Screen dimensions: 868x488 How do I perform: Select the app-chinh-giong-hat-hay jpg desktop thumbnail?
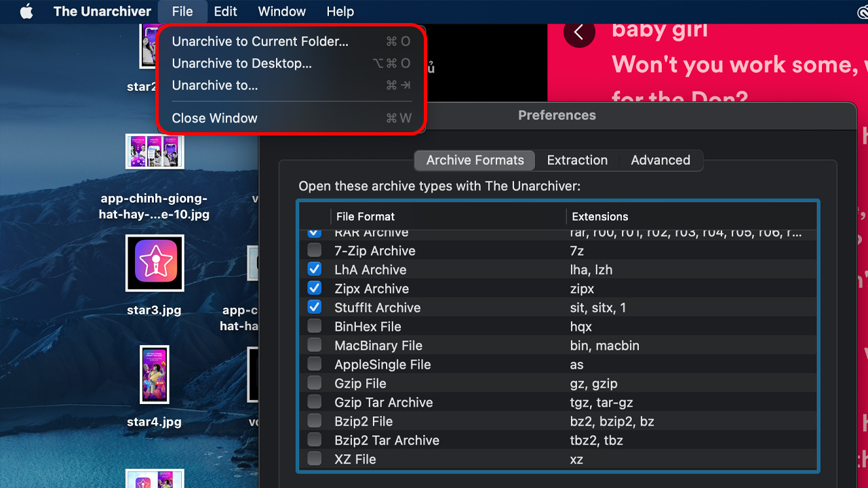[155, 150]
